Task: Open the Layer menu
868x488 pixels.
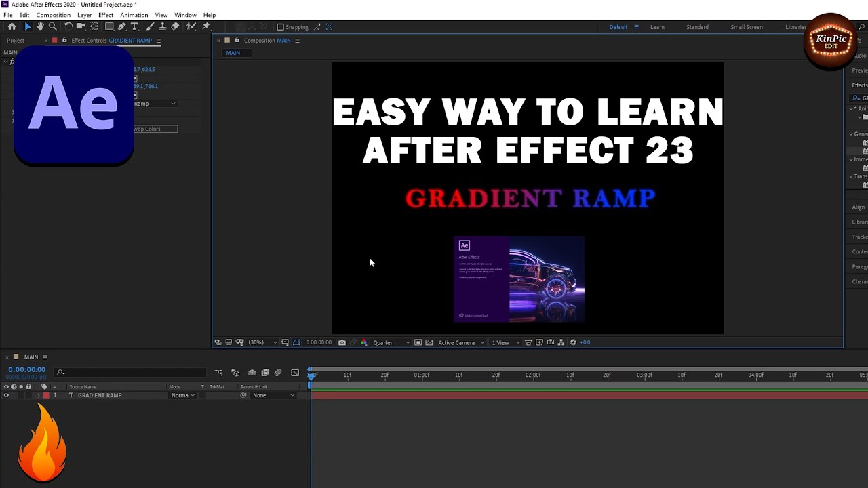Action: [x=85, y=15]
